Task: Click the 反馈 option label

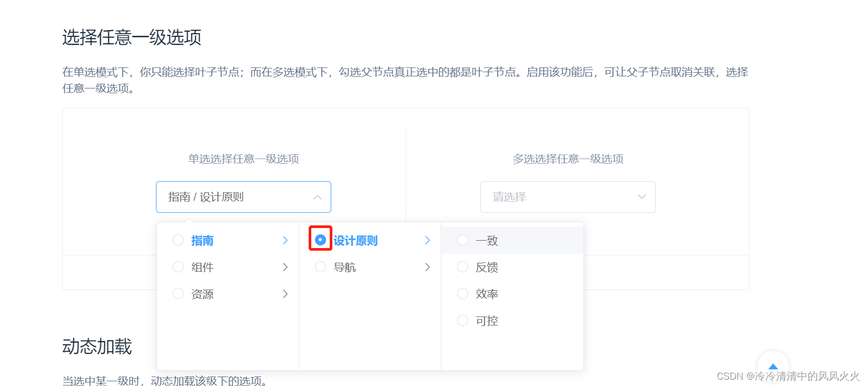Action: (x=487, y=268)
